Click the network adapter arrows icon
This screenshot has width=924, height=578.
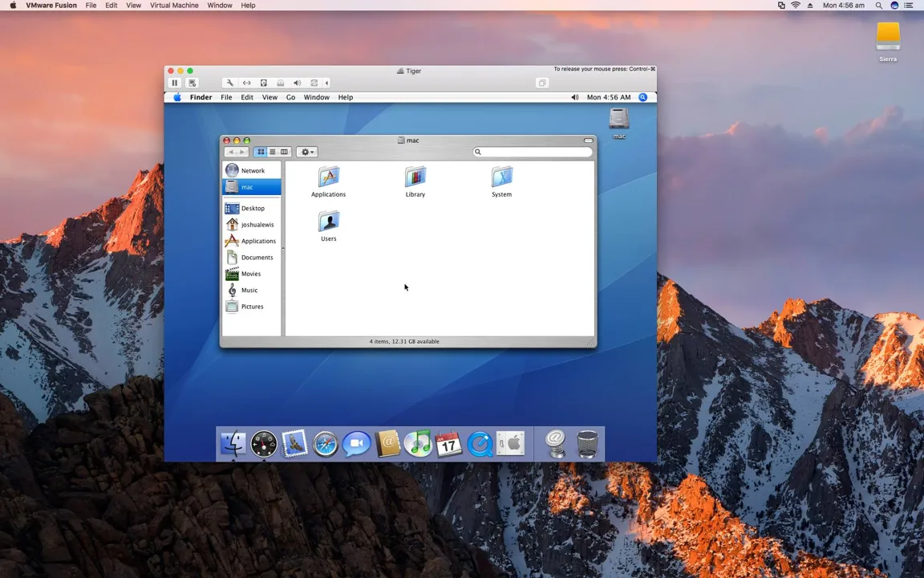coord(247,83)
